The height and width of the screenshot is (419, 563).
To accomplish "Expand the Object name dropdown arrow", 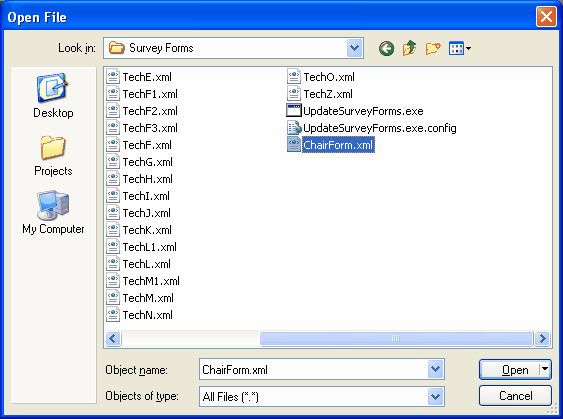I will pos(436,369).
